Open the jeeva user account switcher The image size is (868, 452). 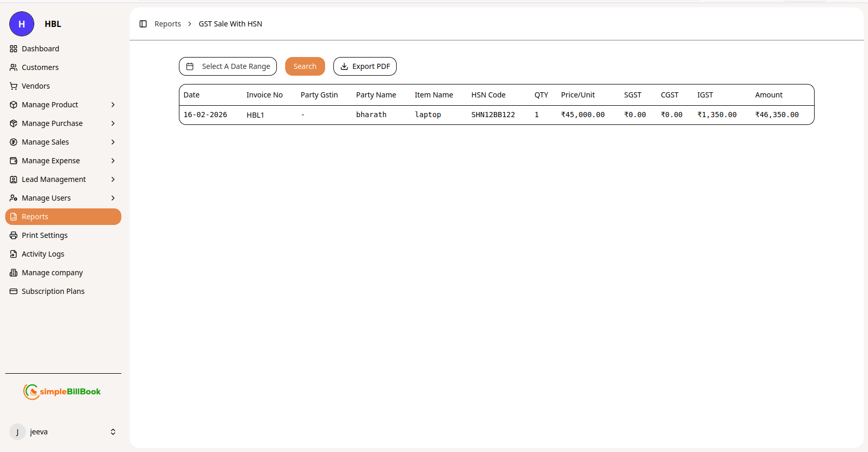pos(113,432)
